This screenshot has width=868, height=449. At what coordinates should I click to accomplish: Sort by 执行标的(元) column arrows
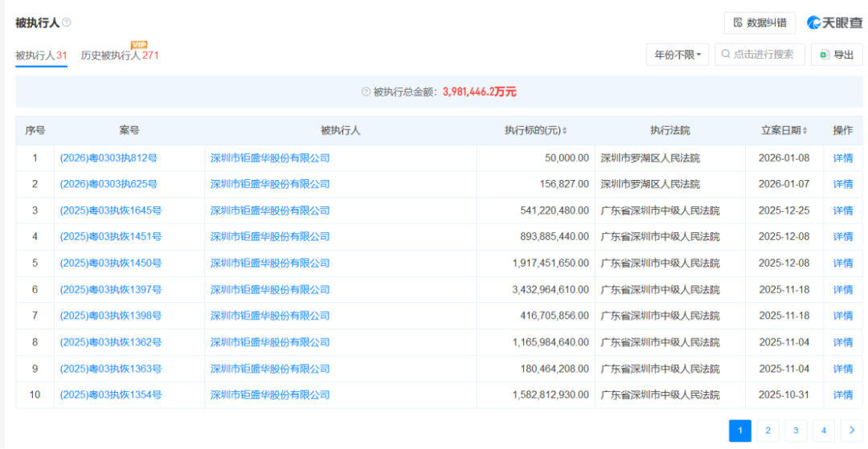pyautogui.click(x=564, y=131)
